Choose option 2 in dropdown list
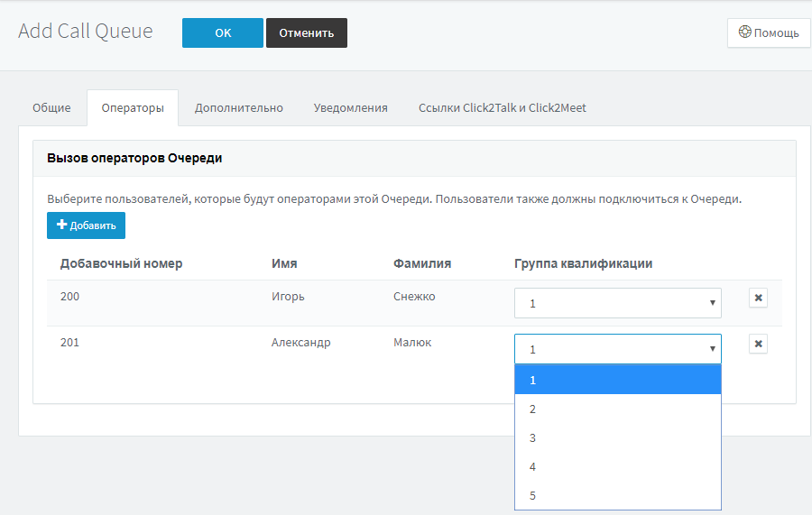The height and width of the screenshot is (515, 812). 618,409
